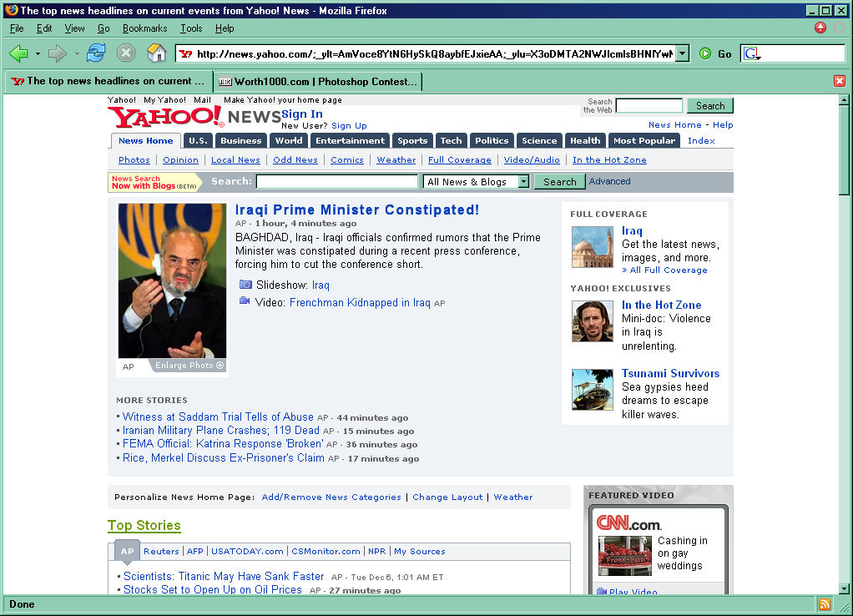Close the current tab with red X
This screenshot has width=853, height=616.
coord(840,81)
